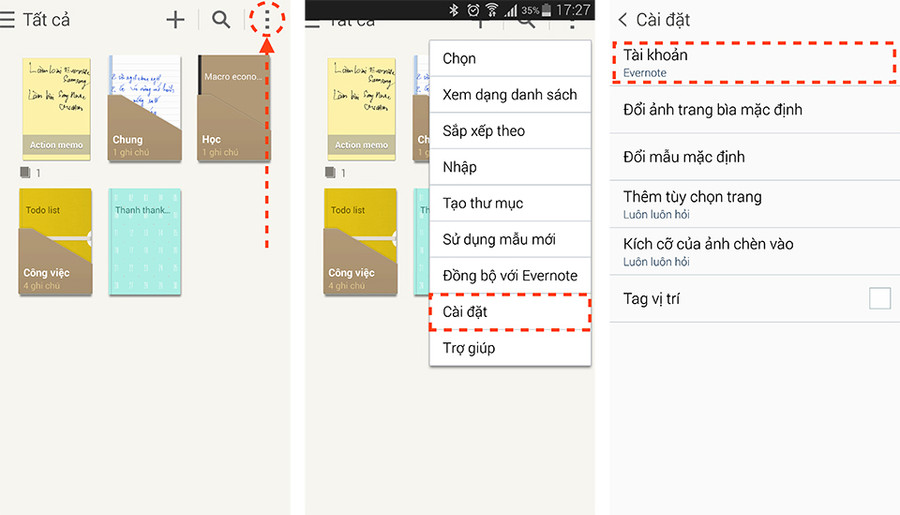Open the hamburger menu beside Tất cả
The height and width of the screenshot is (515, 900).
click(x=7, y=20)
